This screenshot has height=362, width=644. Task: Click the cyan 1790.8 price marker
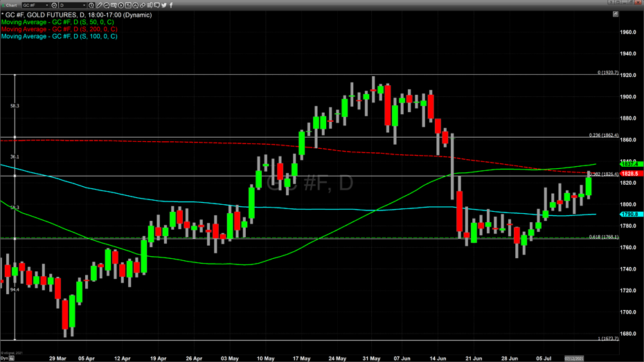(x=629, y=215)
